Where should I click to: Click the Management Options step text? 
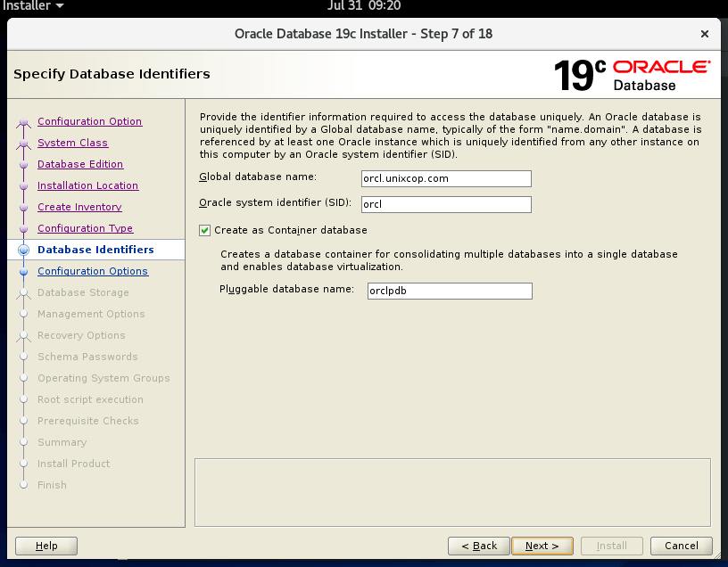click(91, 314)
